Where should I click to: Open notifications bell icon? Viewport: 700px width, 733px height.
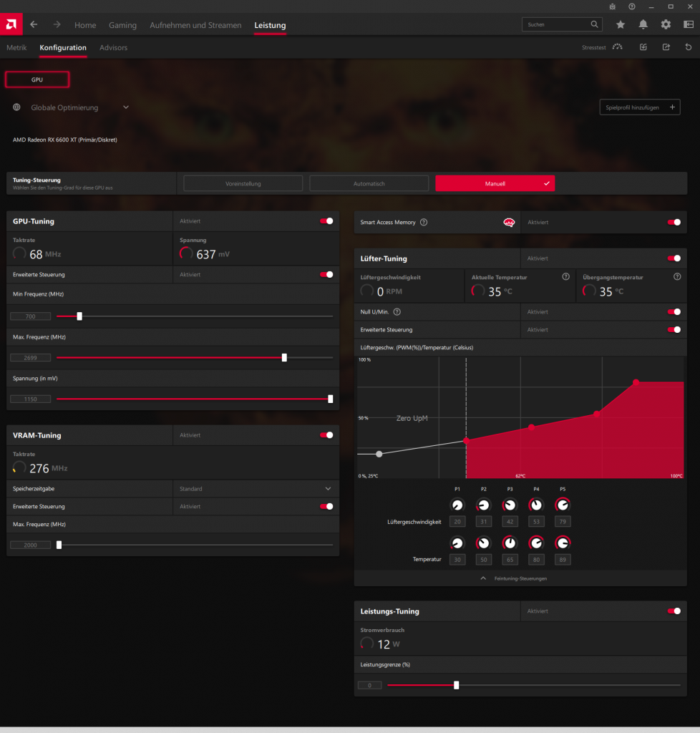[x=643, y=24]
